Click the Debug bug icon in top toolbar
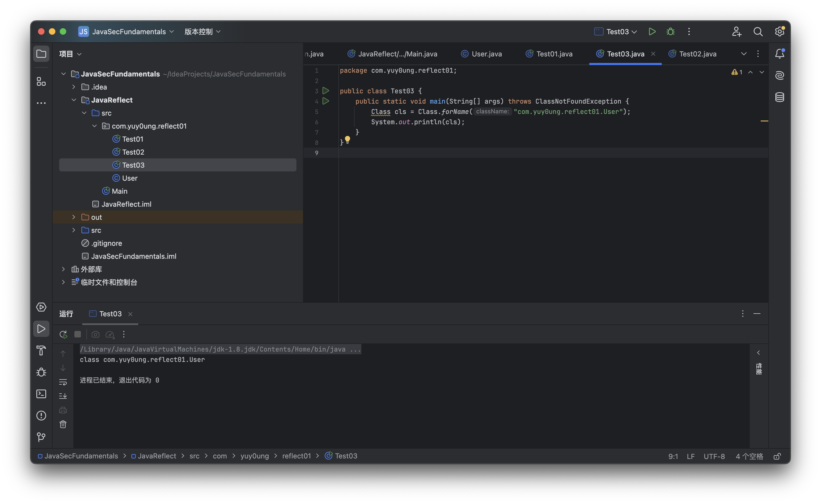 670,32
